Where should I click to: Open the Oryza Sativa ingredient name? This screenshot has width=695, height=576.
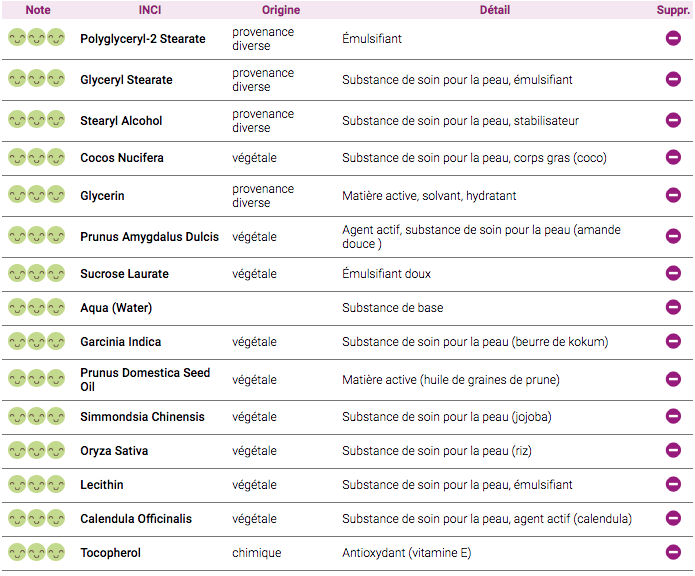pyautogui.click(x=114, y=451)
